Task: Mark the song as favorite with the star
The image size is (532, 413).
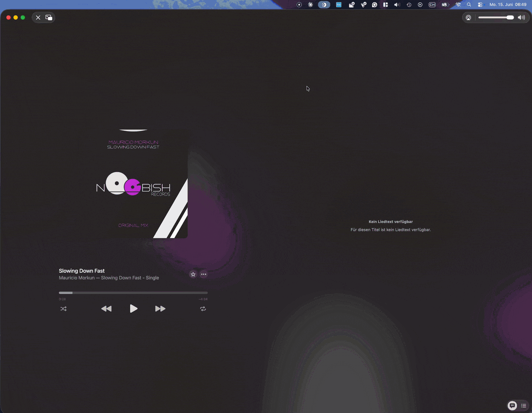Action: point(193,274)
